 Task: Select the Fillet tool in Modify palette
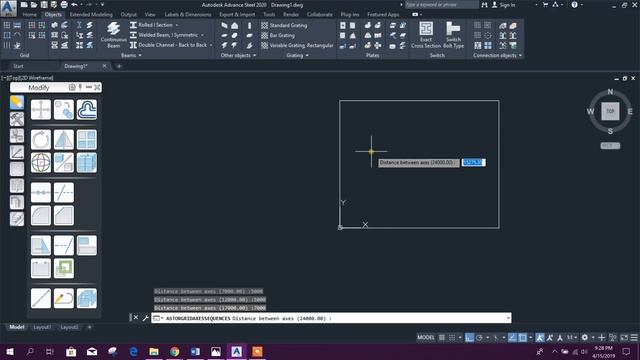click(41, 215)
